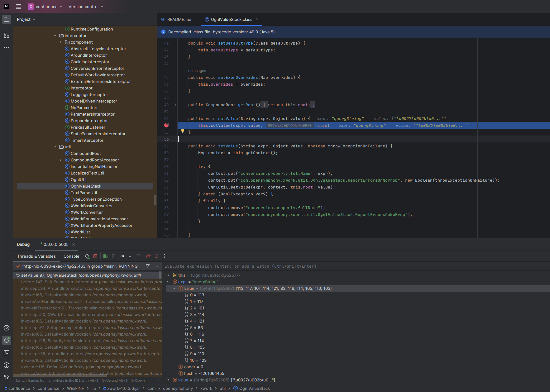Image resolution: width=550 pixels, height=392 pixels.
Task: Expand the String[1] value variable
Action: click(x=168, y=380)
